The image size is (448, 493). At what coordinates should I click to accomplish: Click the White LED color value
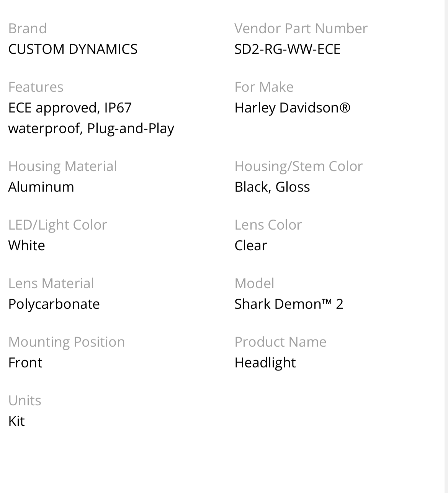pos(26,245)
